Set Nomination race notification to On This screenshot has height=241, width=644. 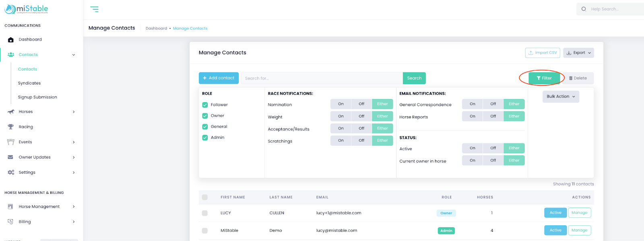point(341,104)
